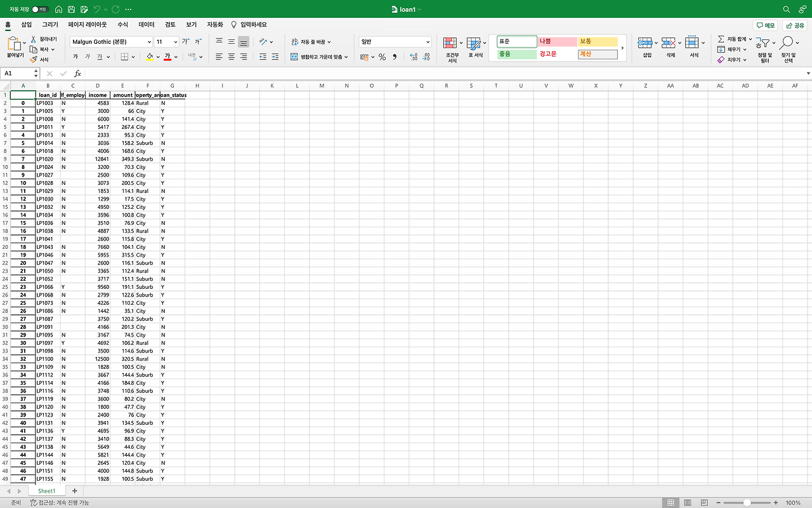Decrease indent icon
The image size is (812, 508).
coord(261,57)
